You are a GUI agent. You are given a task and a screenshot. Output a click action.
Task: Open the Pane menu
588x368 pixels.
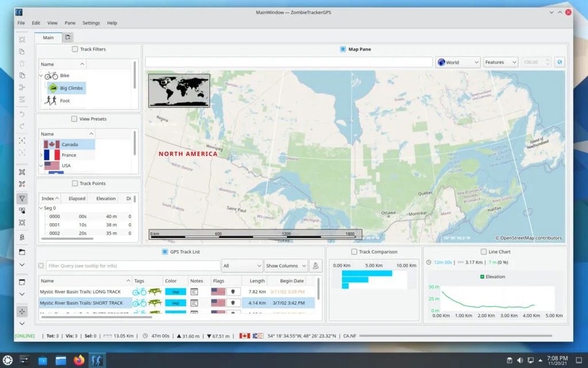(70, 23)
